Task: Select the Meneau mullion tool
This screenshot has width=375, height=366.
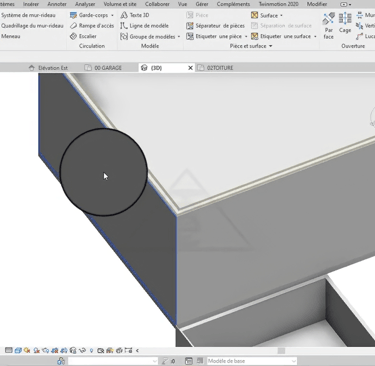Action: pyautogui.click(x=11, y=36)
